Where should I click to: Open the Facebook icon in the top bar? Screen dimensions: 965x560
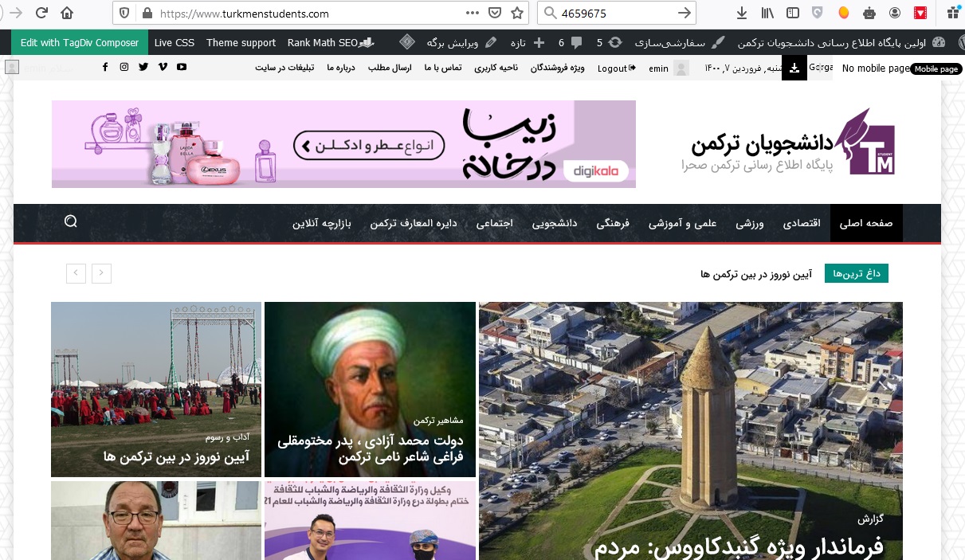coord(105,67)
